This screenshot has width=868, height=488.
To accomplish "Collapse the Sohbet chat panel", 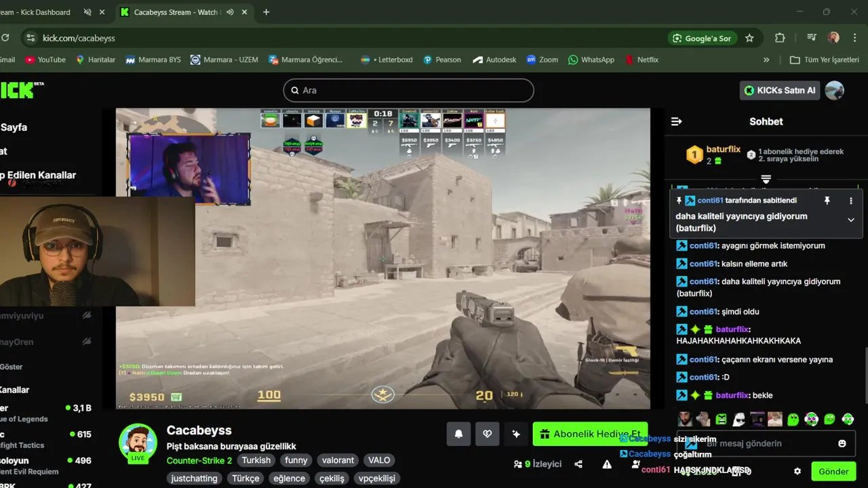I will tap(676, 121).
